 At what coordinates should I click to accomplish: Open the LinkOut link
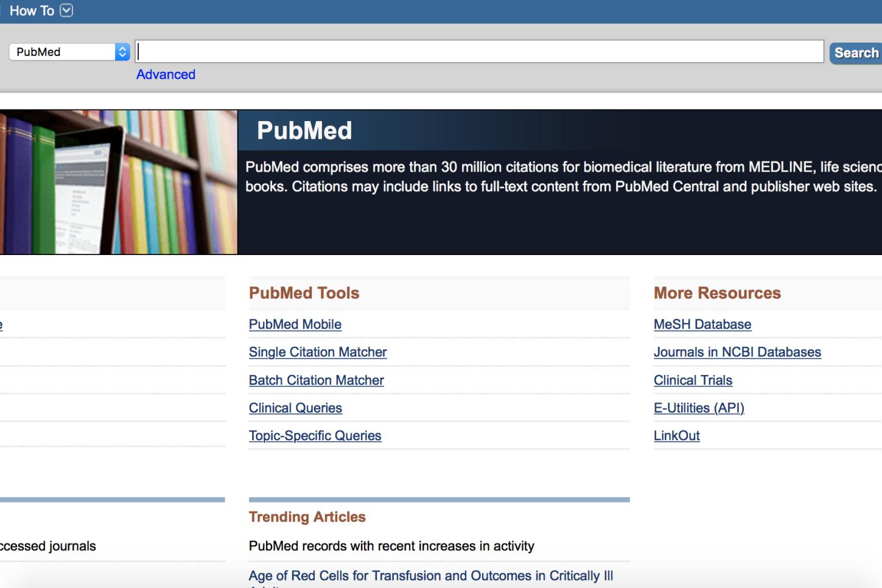coord(677,436)
